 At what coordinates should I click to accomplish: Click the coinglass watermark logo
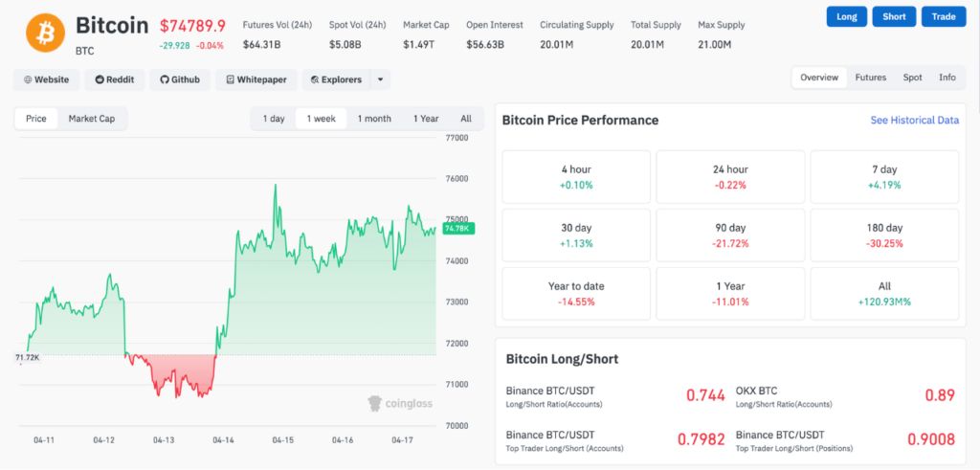click(x=400, y=403)
